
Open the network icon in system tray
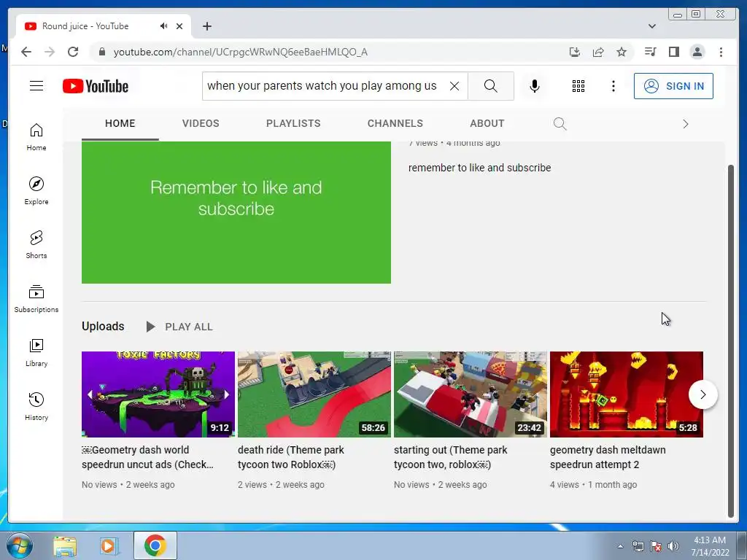[638, 546]
